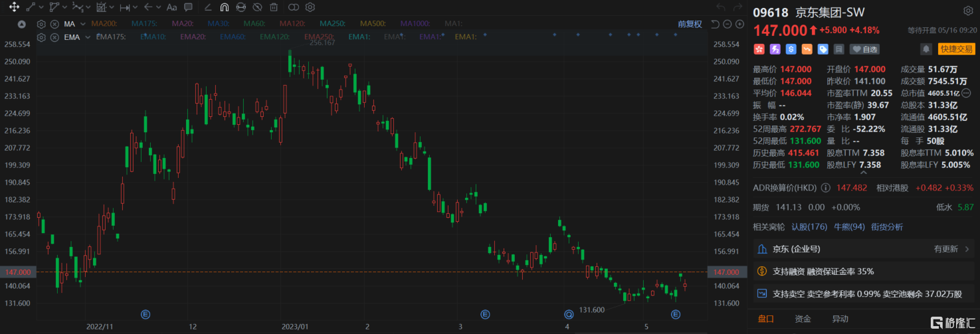Select the Aa text annotation tool
Image resolution: width=980 pixels, height=334 pixels.
[x=171, y=7]
